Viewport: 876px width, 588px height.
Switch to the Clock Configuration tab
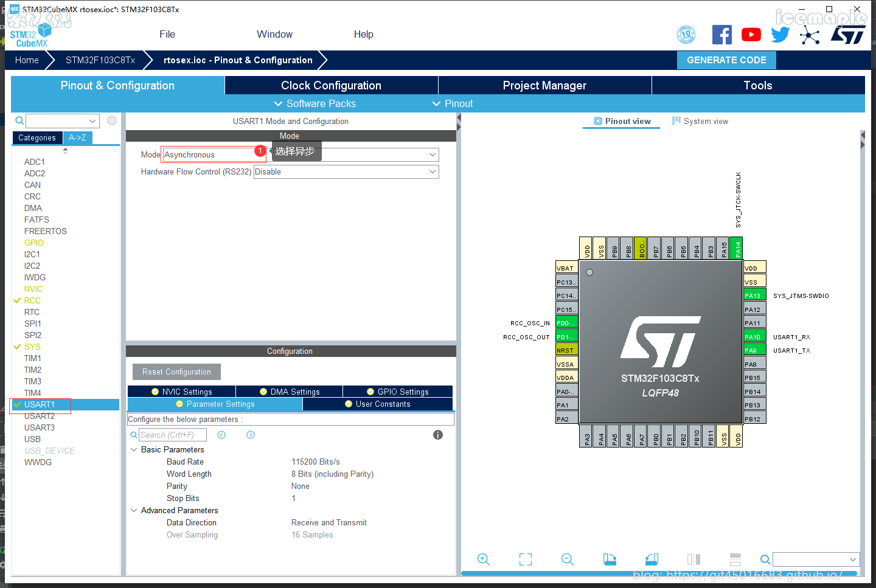coord(332,85)
